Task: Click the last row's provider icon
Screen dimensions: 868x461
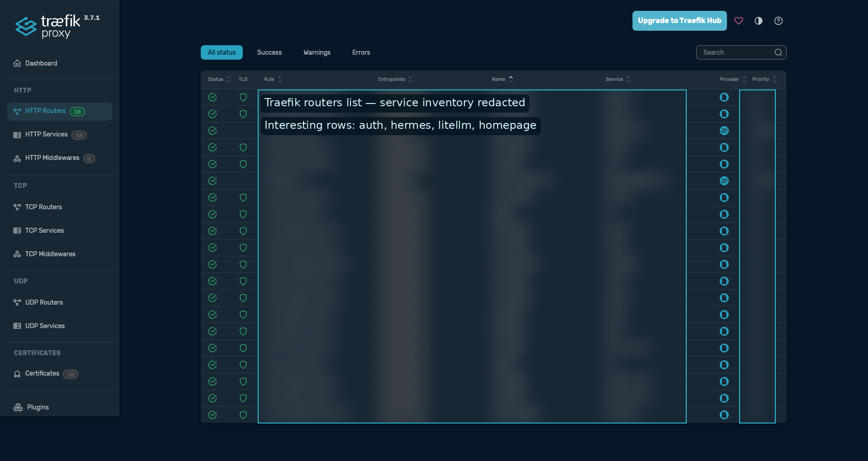Action: (724, 415)
